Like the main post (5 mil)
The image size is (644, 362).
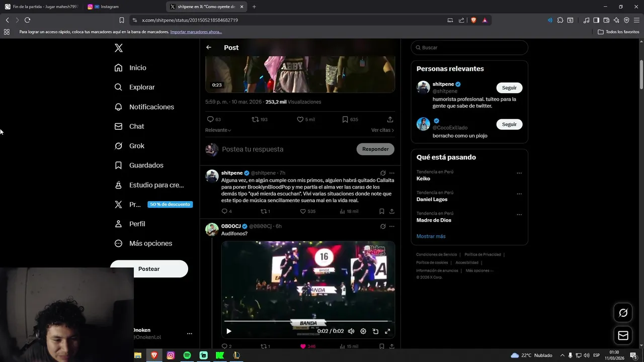click(x=305, y=119)
